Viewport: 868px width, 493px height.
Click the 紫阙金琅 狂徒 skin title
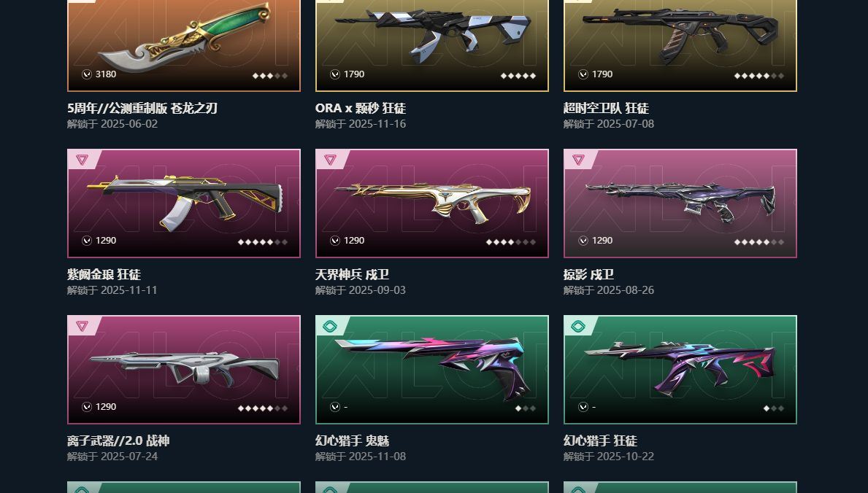click(x=104, y=274)
